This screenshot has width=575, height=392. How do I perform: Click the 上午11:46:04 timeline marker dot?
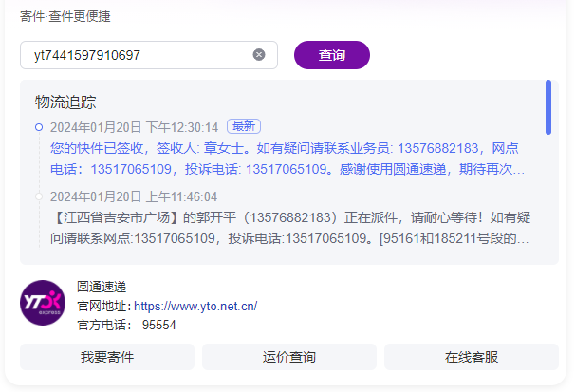click(x=39, y=196)
